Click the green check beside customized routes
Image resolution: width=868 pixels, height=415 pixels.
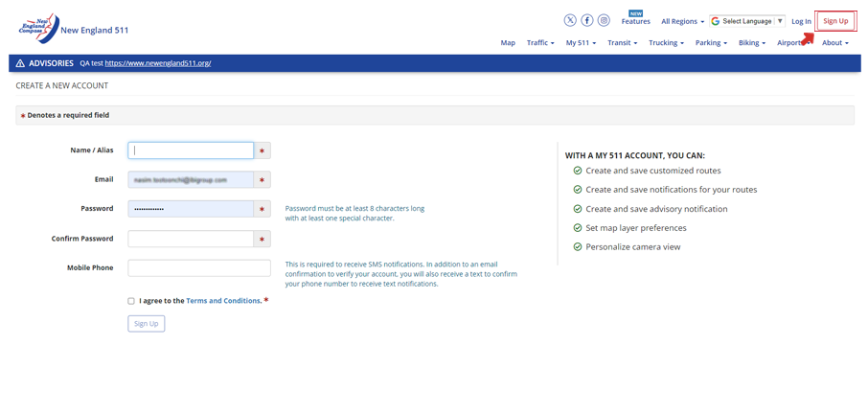click(578, 171)
